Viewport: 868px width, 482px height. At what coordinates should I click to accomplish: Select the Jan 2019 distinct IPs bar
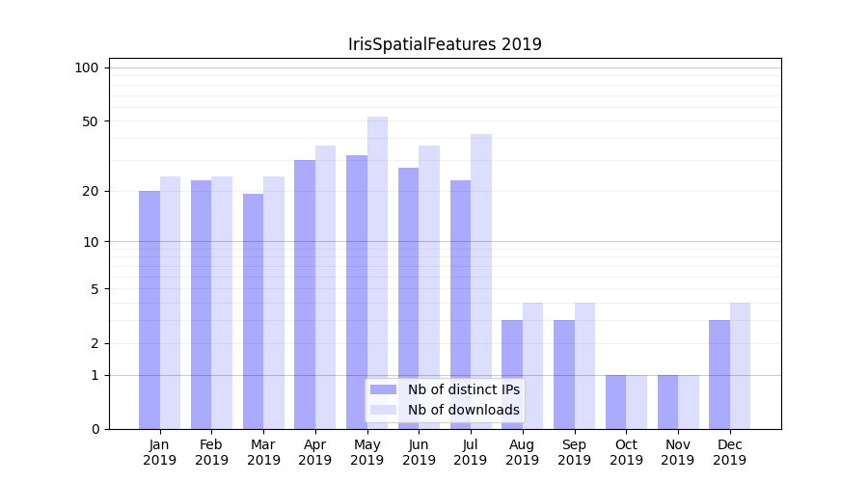click(x=149, y=309)
